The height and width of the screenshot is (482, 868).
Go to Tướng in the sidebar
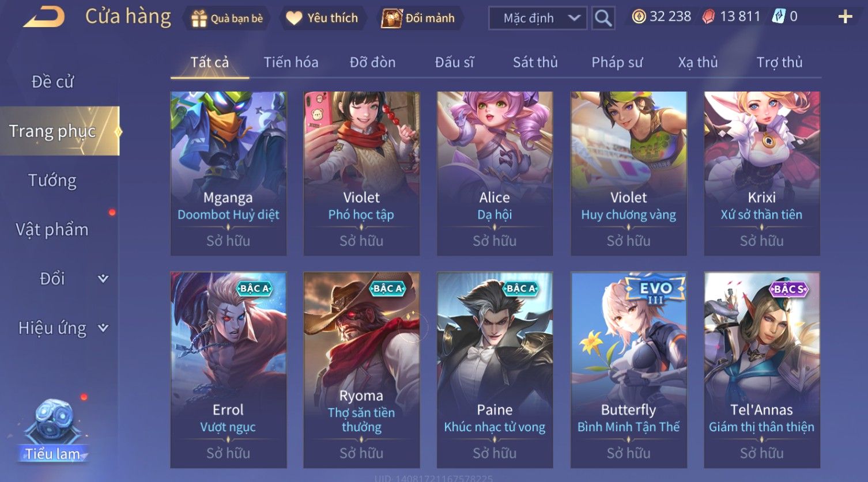pos(52,181)
